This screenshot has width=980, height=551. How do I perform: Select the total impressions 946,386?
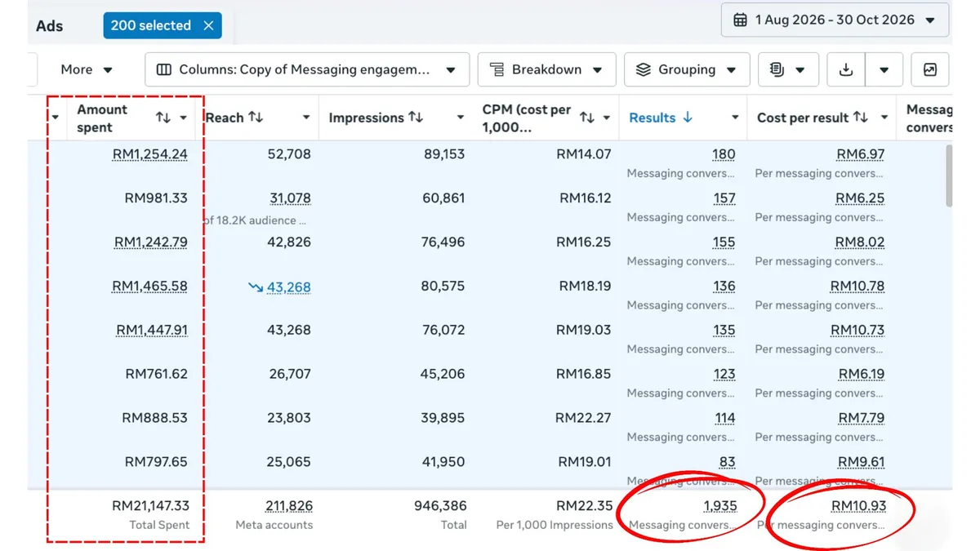[440, 506]
